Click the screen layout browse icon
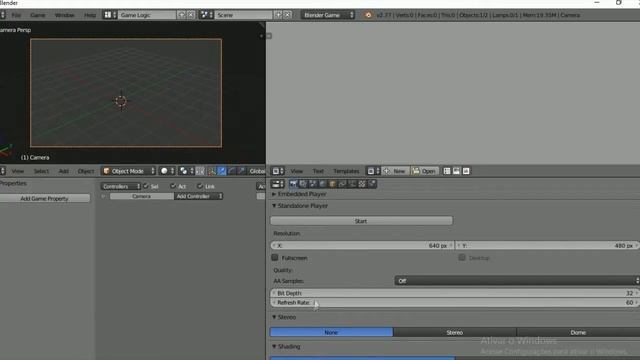Image resolution: width=640 pixels, height=360 pixels. click(109, 15)
